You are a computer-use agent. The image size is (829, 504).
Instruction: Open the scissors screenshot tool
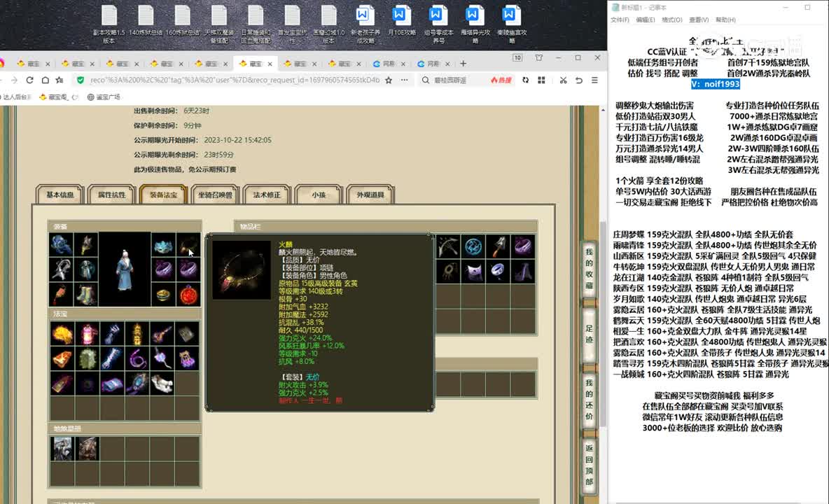(563, 80)
